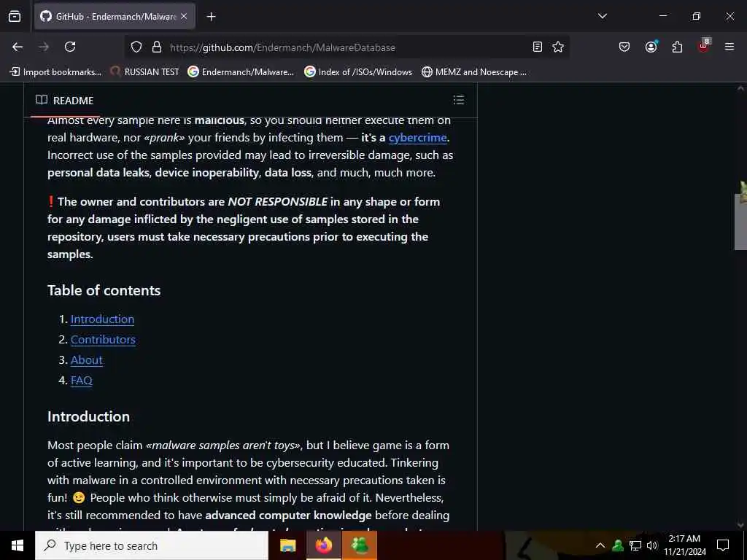Open Import bookmarks bookmark
Screen dimensions: 747x560
(55, 72)
